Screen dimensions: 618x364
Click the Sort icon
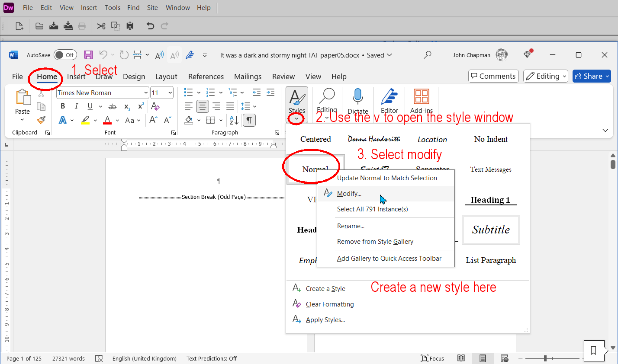[234, 120]
